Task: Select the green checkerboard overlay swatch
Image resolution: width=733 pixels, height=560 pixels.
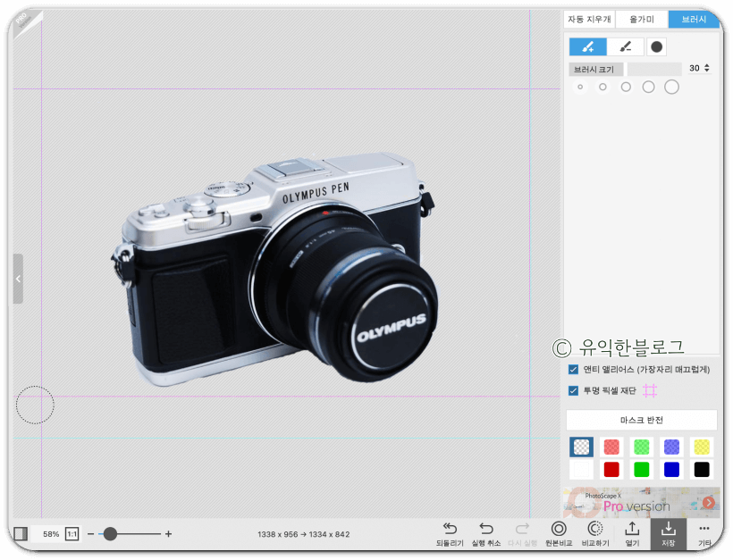Action: point(642,447)
